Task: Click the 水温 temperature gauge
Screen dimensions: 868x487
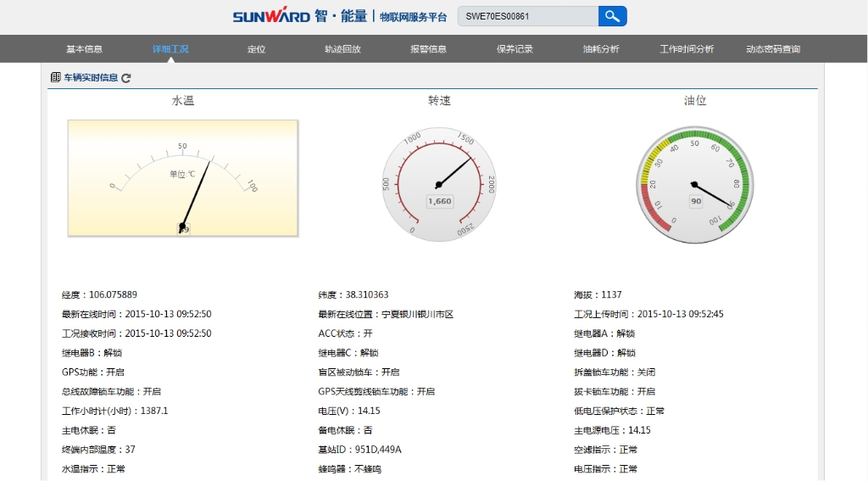Action: coord(183,178)
